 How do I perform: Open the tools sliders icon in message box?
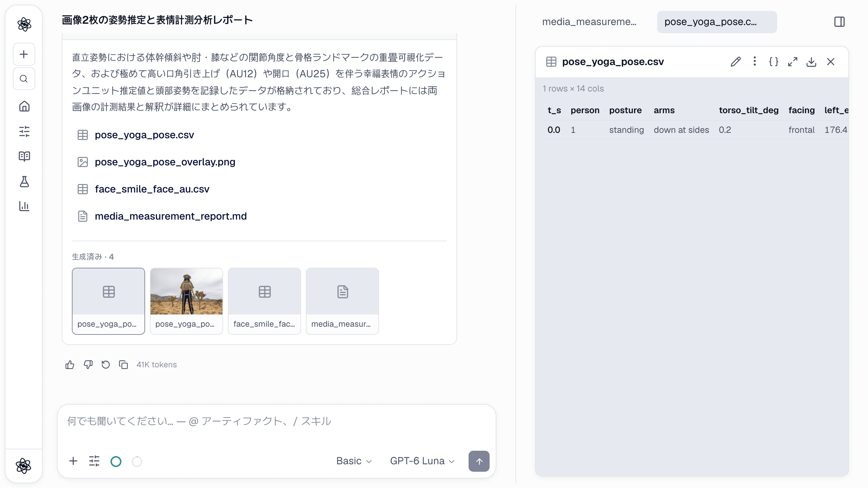tap(94, 461)
